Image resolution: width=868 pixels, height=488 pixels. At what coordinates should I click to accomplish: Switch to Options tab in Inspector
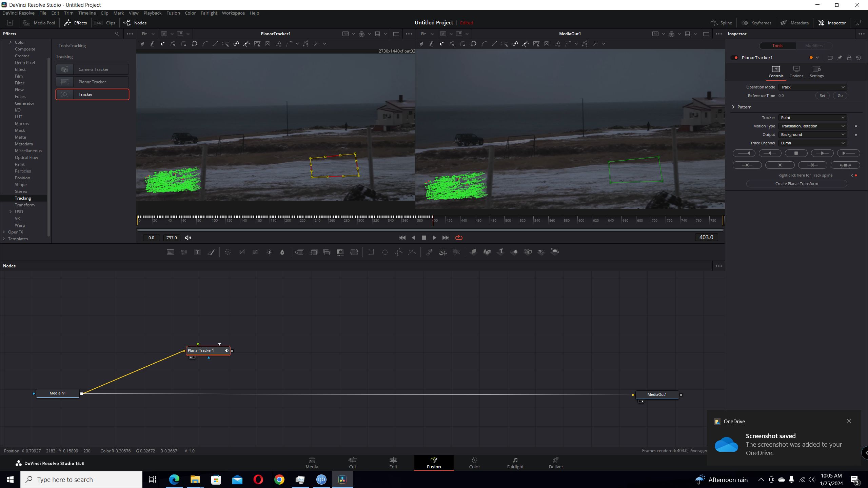pos(796,72)
